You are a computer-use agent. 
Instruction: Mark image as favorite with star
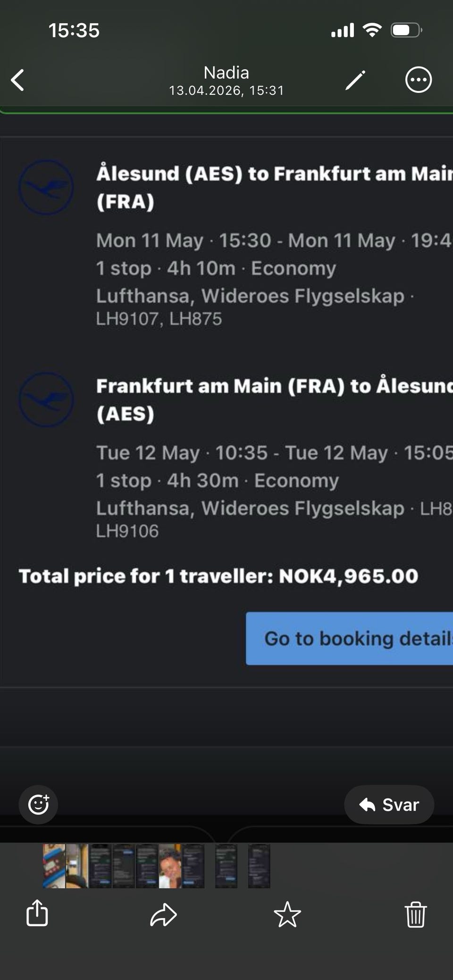[x=287, y=914]
